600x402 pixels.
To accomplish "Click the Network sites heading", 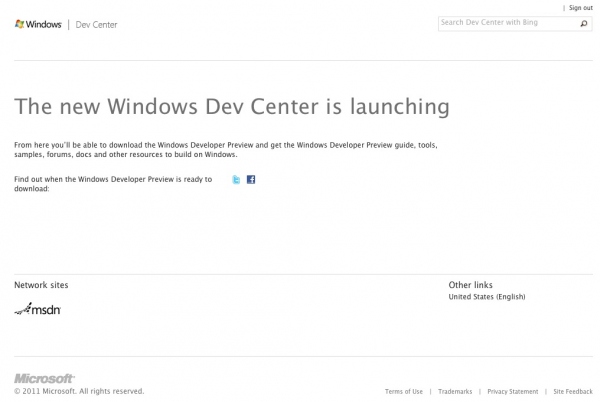I will 41,285.
